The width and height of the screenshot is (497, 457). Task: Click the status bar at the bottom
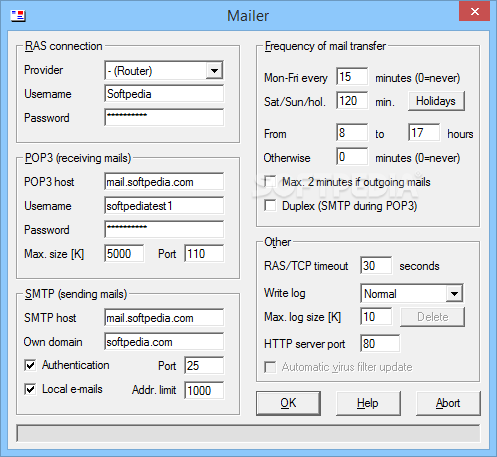point(248,433)
